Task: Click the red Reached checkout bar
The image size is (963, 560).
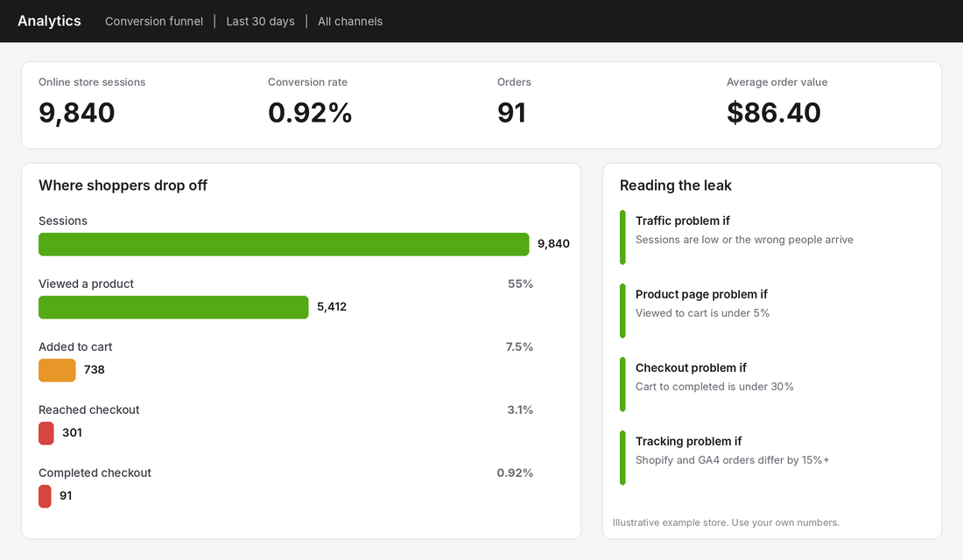Action: [x=46, y=433]
